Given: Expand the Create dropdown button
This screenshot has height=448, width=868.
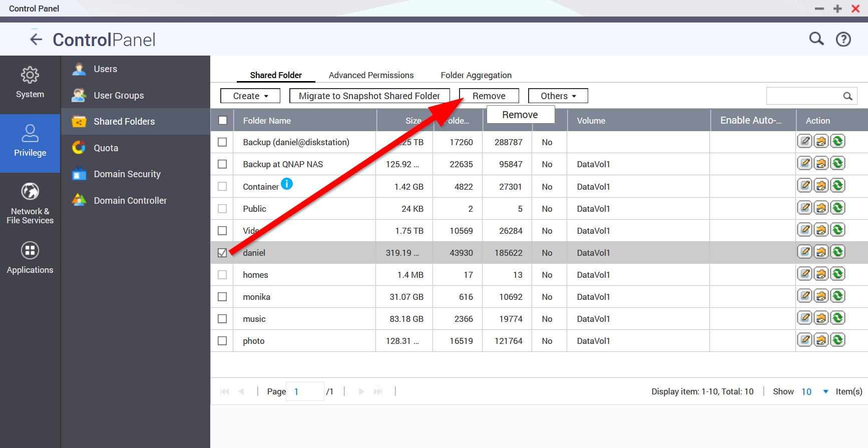Looking at the screenshot, I should [x=250, y=96].
